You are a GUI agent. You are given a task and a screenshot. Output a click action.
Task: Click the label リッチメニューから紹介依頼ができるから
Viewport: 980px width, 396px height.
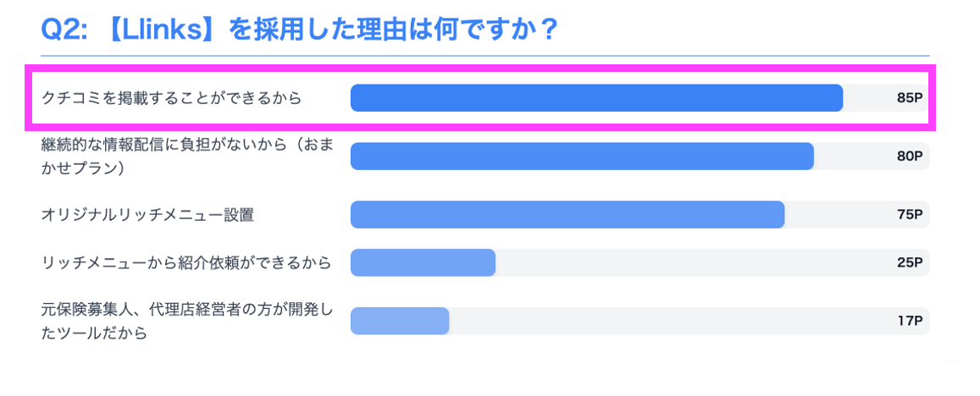click(186, 263)
